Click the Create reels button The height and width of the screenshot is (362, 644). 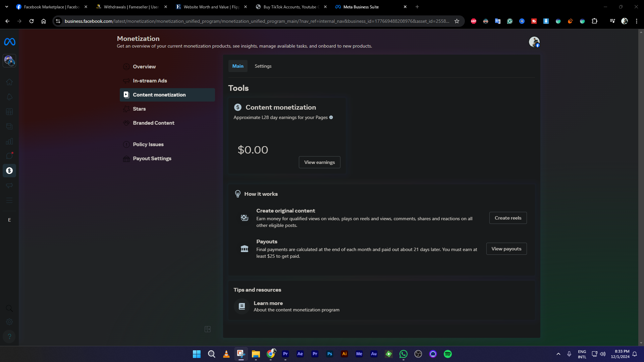[508, 218]
